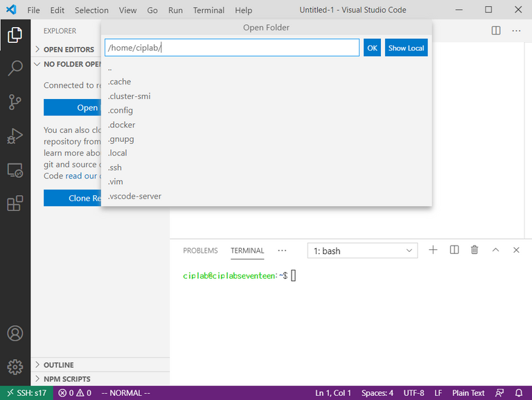Open the Extensions view icon

point(15,203)
